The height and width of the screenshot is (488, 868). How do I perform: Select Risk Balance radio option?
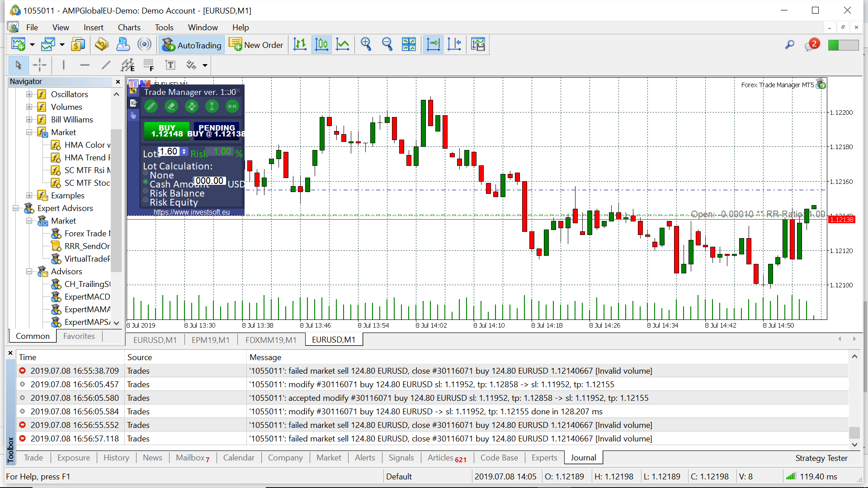click(146, 191)
